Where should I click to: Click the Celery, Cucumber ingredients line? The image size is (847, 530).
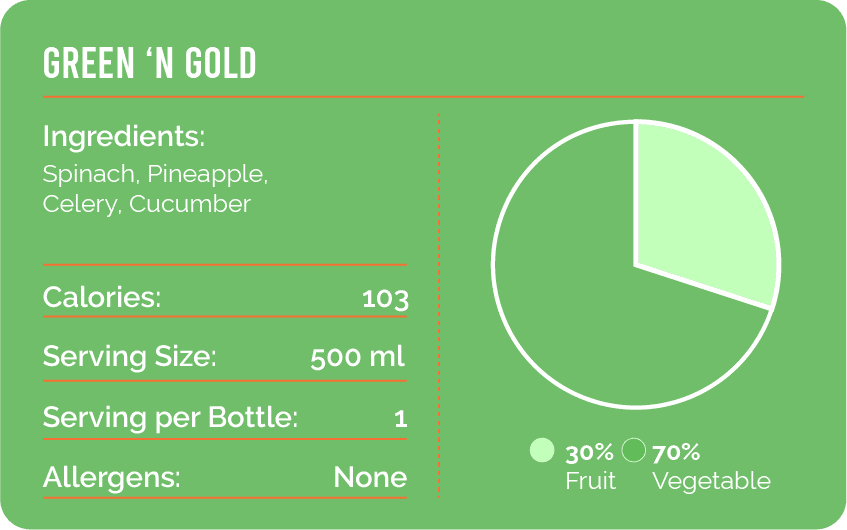click(146, 204)
